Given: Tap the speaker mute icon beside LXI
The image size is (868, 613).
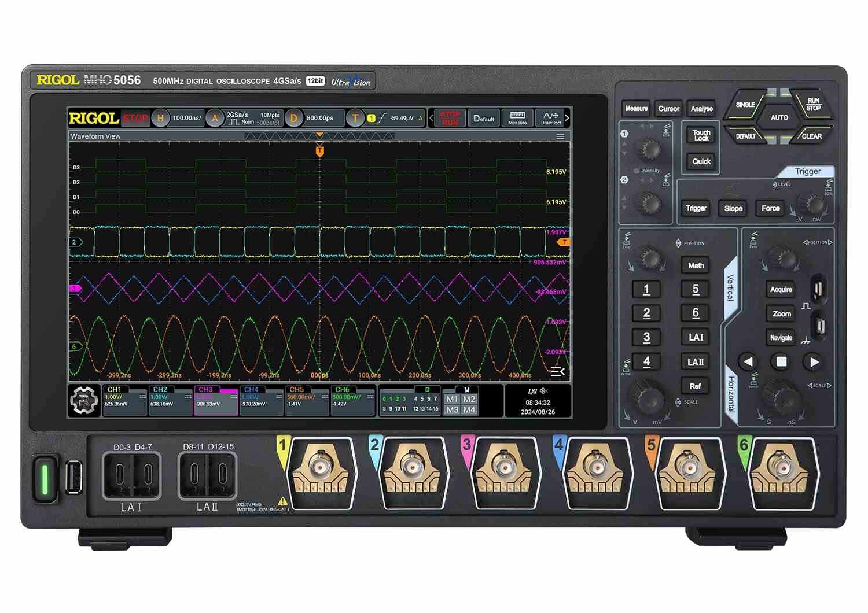Looking at the screenshot, I should [x=544, y=392].
